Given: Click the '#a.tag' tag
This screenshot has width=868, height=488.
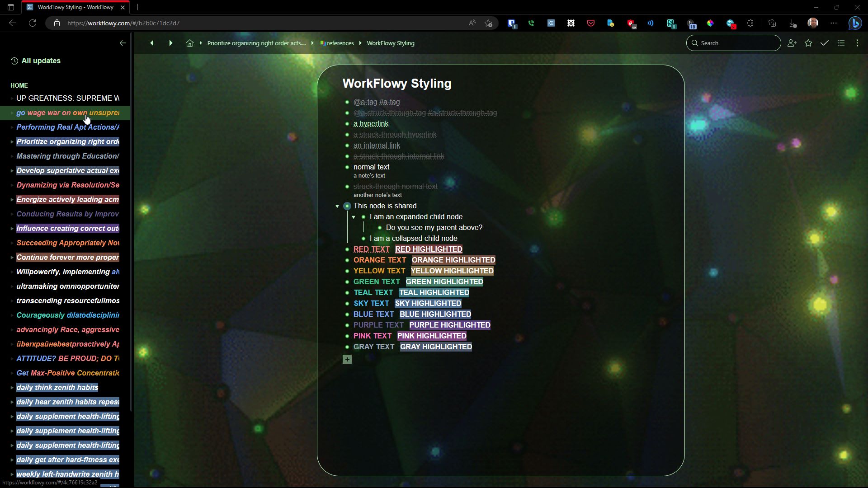Looking at the screenshot, I should click(x=389, y=102).
